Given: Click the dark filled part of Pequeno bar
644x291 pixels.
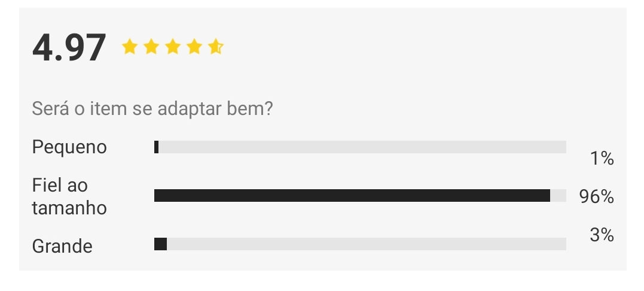Looking at the screenshot, I should pos(157,147).
